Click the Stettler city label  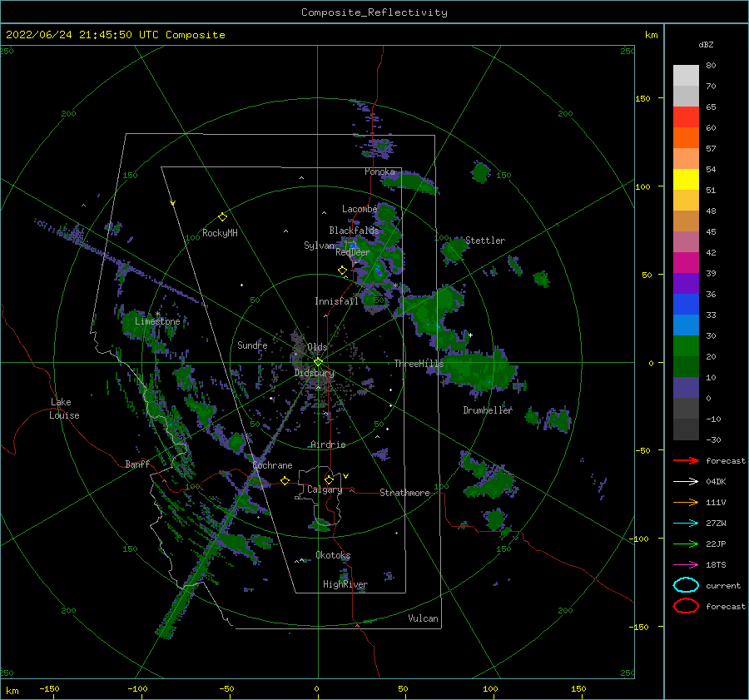pos(485,241)
